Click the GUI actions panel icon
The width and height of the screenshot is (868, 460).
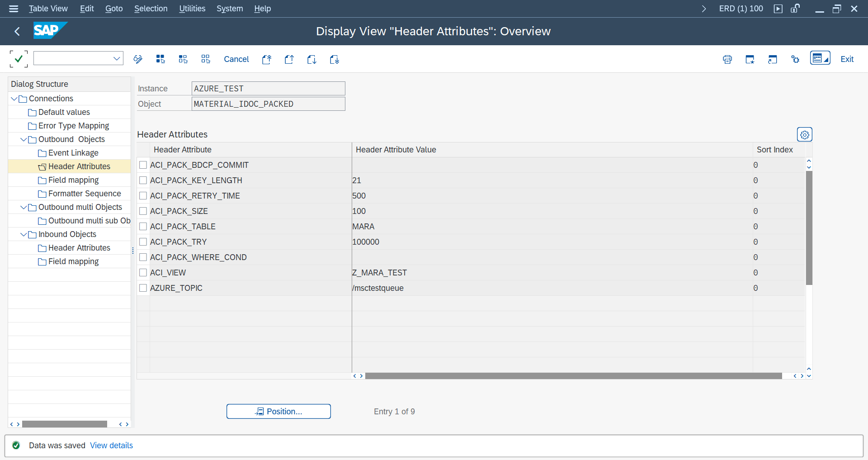click(x=820, y=58)
